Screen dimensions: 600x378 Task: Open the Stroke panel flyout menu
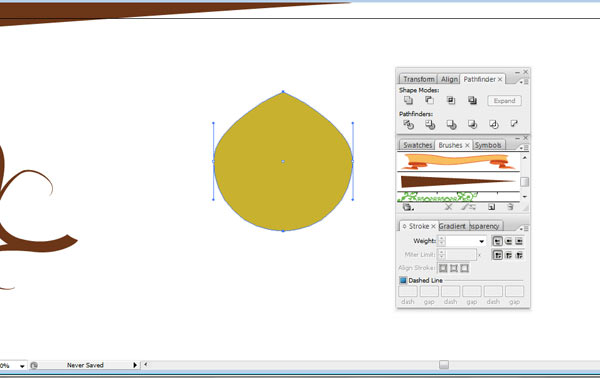tap(524, 228)
